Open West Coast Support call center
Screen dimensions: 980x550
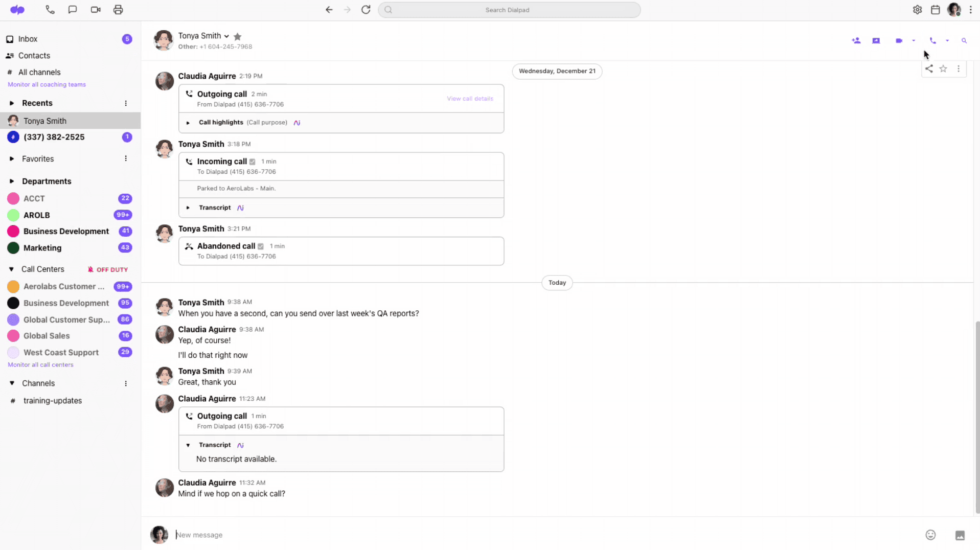click(x=70, y=352)
